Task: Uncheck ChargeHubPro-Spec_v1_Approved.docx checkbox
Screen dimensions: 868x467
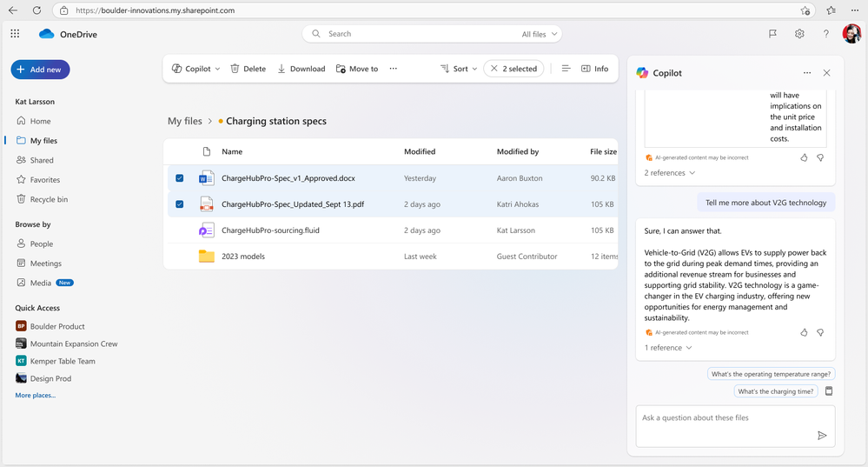Action: tap(179, 178)
